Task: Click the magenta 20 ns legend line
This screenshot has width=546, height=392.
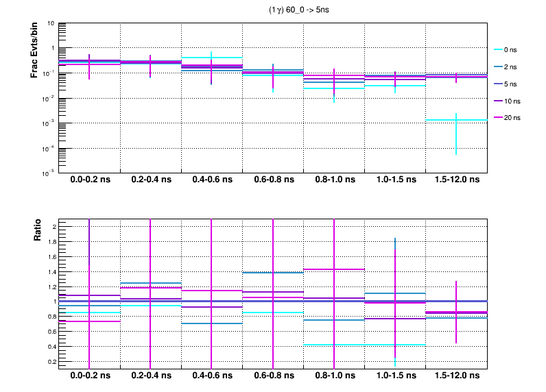Action: click(498, 118)
